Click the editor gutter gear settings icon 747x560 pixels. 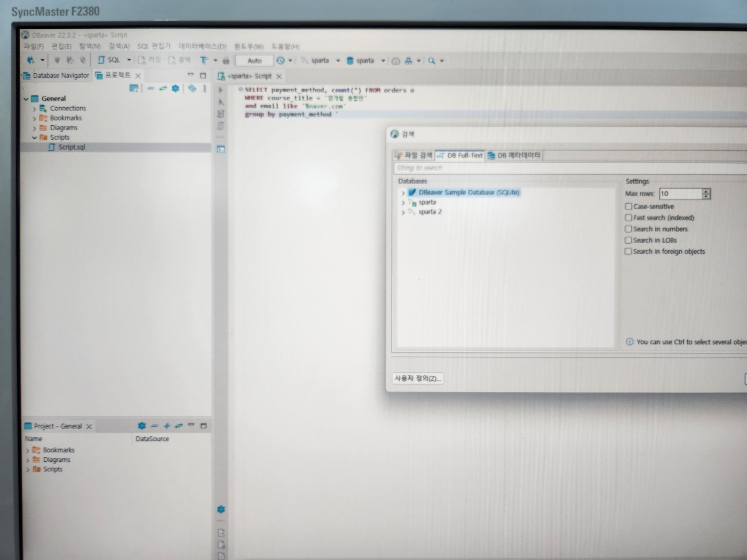tap(221, 509)
